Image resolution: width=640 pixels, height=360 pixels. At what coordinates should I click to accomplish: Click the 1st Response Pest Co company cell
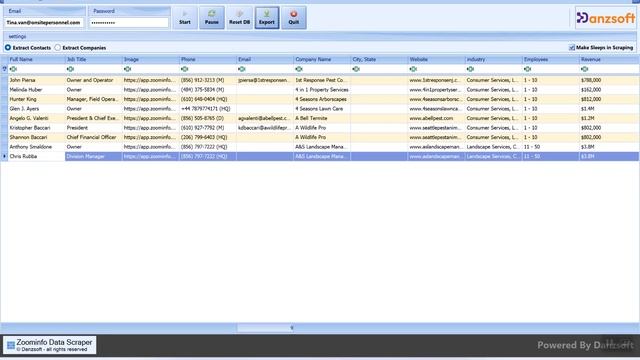click(x=322, y=80)
